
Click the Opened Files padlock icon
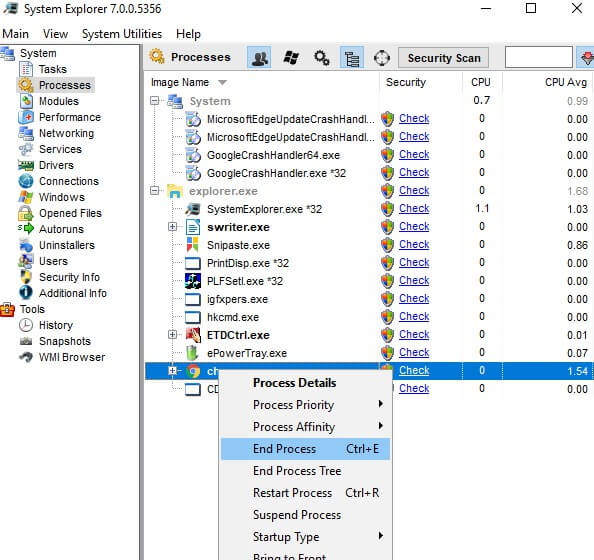coord(26,213)
